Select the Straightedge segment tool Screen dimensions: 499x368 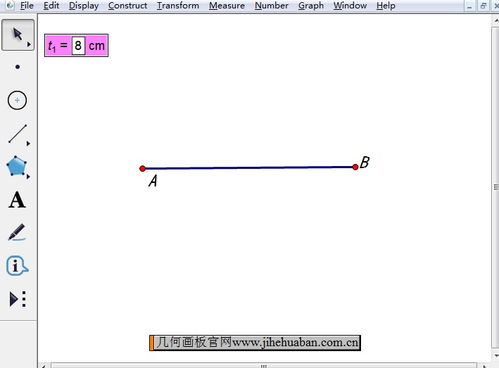point(17,134)
